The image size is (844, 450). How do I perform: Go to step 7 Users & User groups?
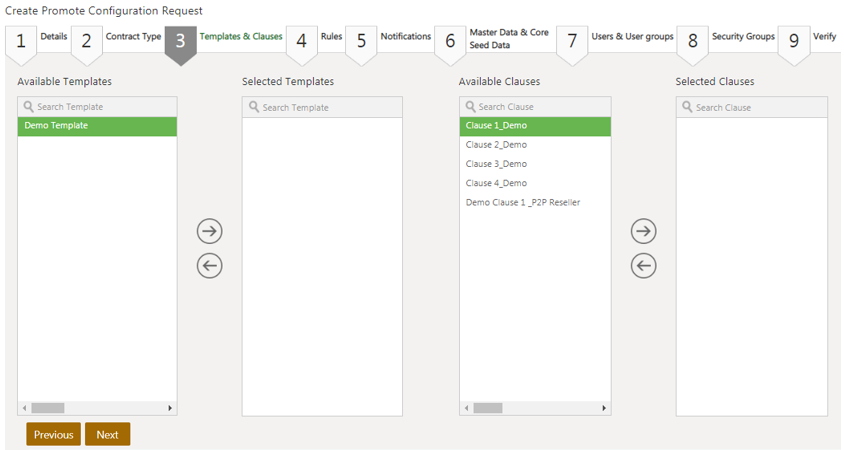(616, 40)
